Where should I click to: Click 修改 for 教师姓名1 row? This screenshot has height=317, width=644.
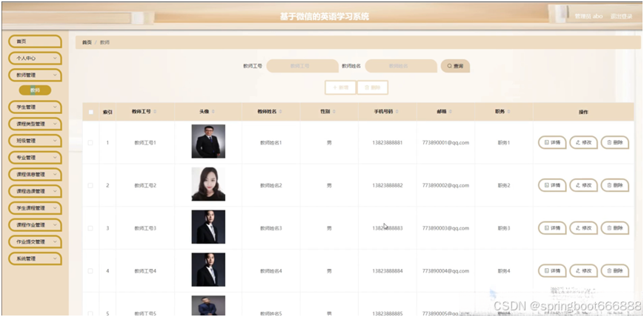pyautogui.click(x=583, y=142)
